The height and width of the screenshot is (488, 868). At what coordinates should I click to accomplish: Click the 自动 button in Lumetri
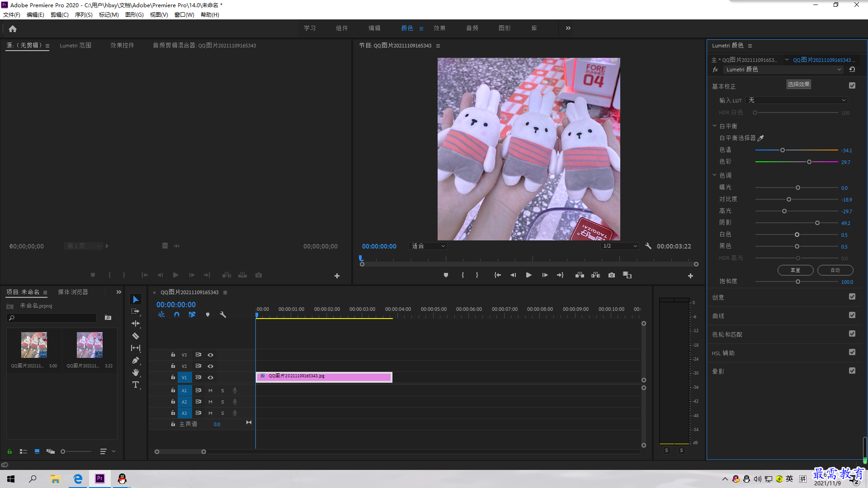835,270
